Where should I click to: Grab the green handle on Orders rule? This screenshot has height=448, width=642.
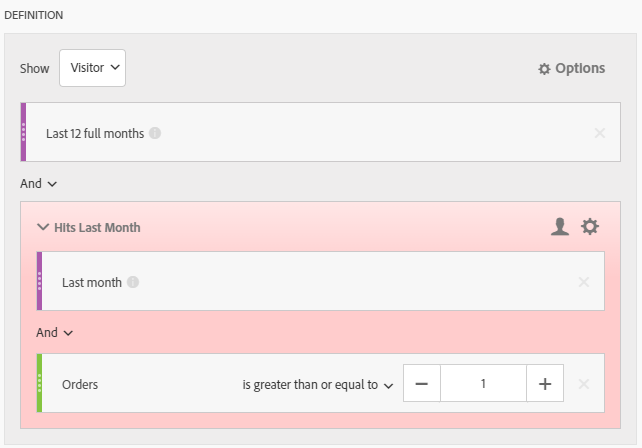pos(39,384)
